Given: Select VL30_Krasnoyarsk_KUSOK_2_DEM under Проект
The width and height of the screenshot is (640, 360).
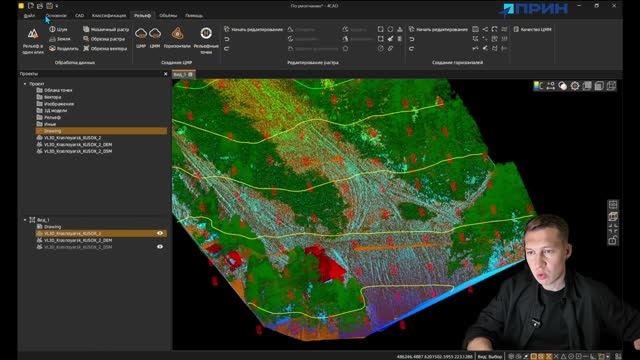Looking at the screenshot, I should 74,144.
